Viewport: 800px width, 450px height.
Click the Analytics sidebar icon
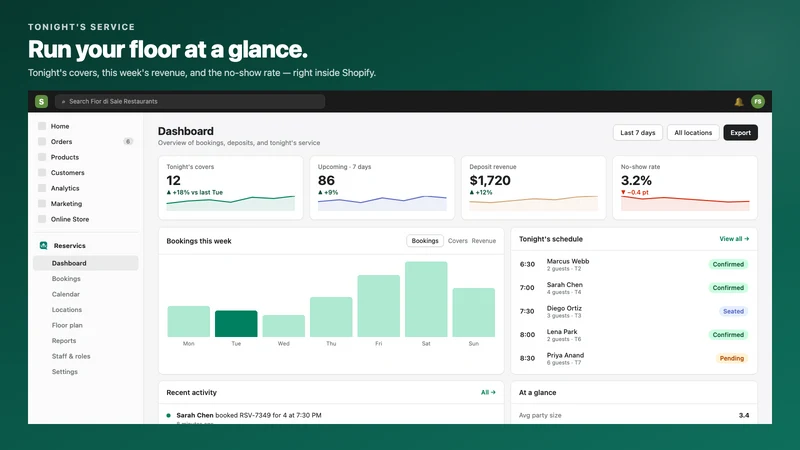42,188
